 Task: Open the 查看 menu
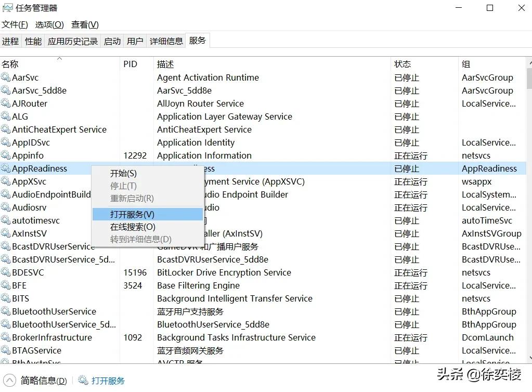point(84,24)
